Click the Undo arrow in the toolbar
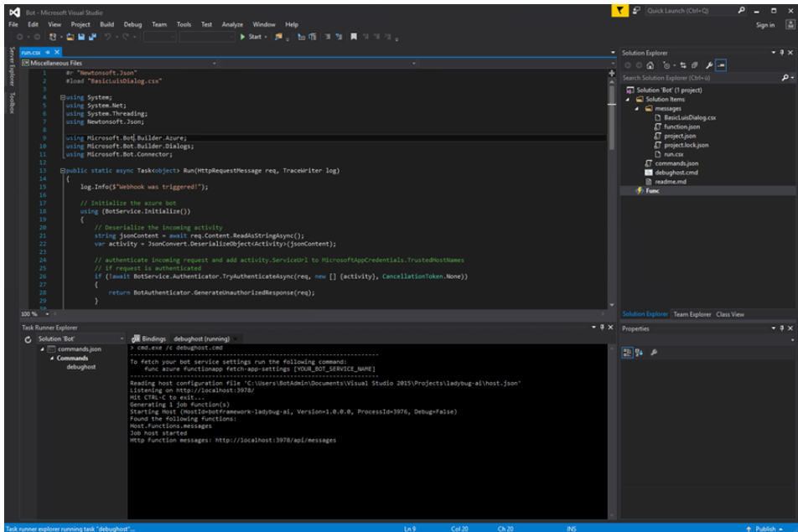Viewport: 798px width, 532px height. (107, 37)
